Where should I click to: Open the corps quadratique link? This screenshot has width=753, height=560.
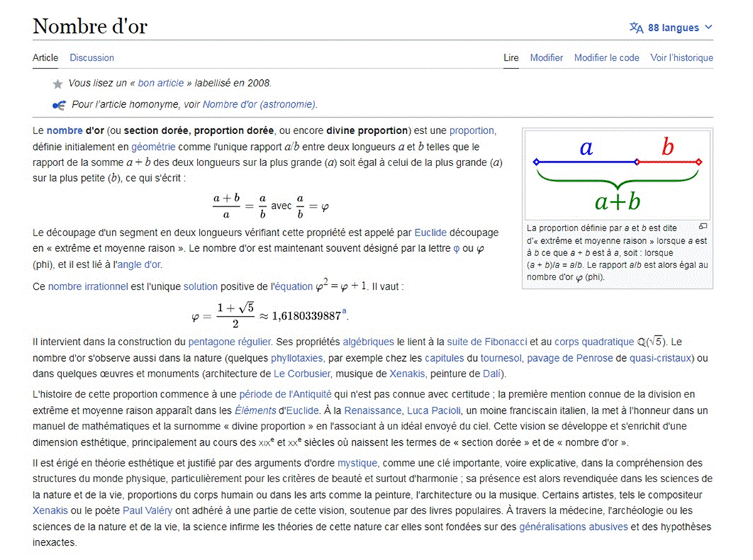[x=594, y=342]
